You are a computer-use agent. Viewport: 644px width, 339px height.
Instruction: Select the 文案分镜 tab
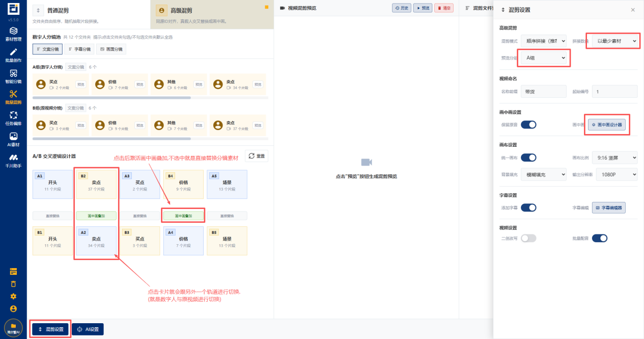pyautogui.click(x=47, y=49)
